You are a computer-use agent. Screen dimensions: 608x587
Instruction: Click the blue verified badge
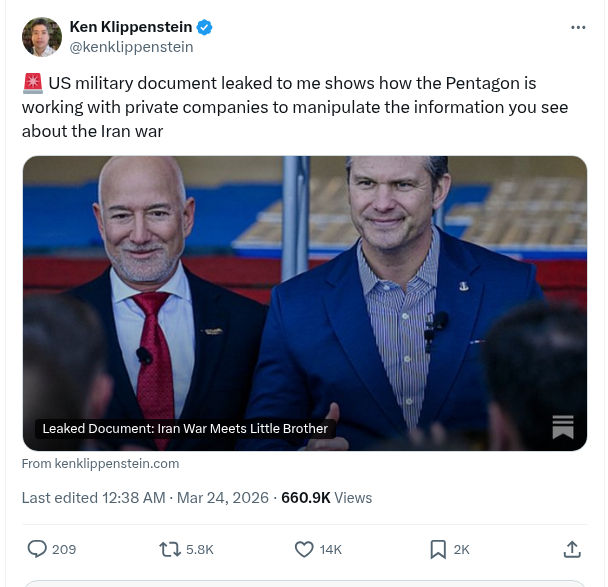pos(204,28)
